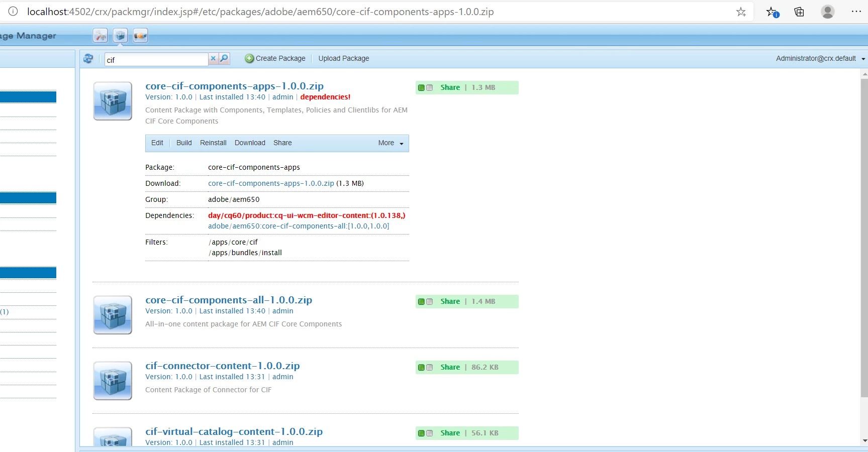Click Build in the package action bar
Screen dimensions: 868x452
(184, 143)
